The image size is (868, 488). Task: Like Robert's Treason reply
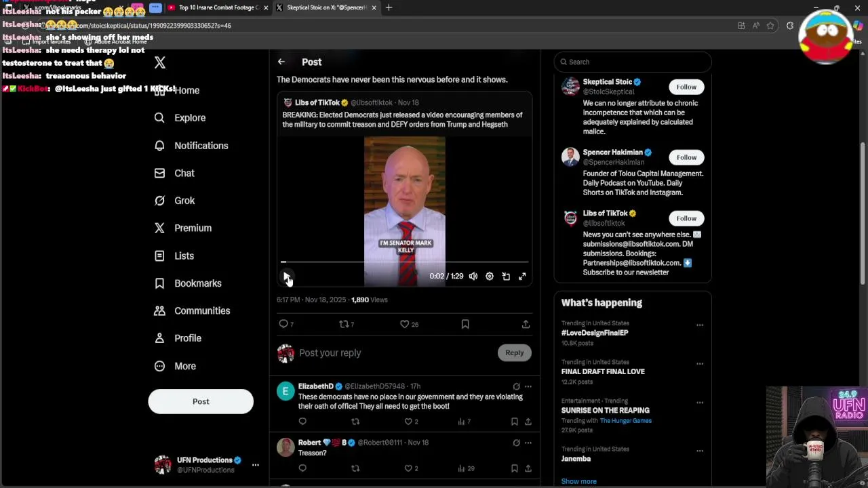coord(411,468)
